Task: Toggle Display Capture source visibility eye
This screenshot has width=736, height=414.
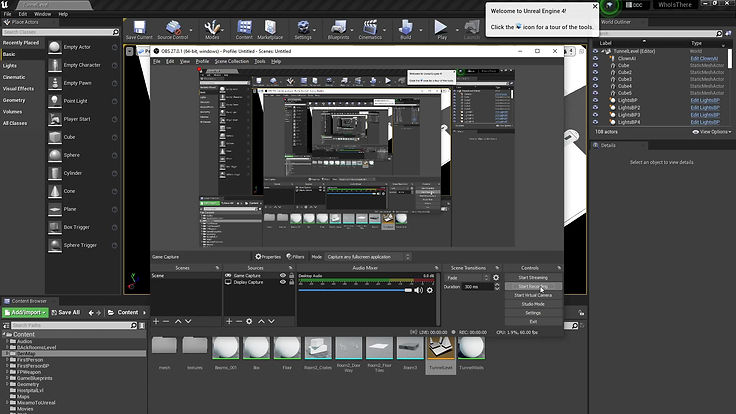Action: [283, 282]
